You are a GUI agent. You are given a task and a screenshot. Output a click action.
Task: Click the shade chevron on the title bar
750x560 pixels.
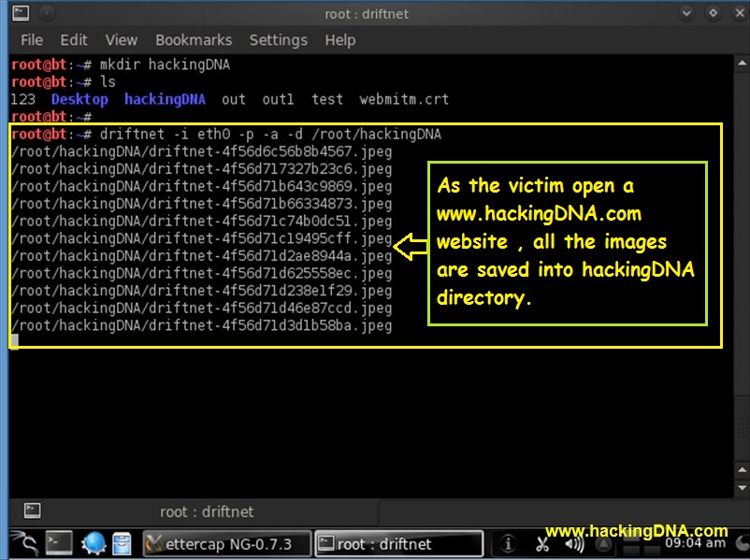tap(685, 13)
